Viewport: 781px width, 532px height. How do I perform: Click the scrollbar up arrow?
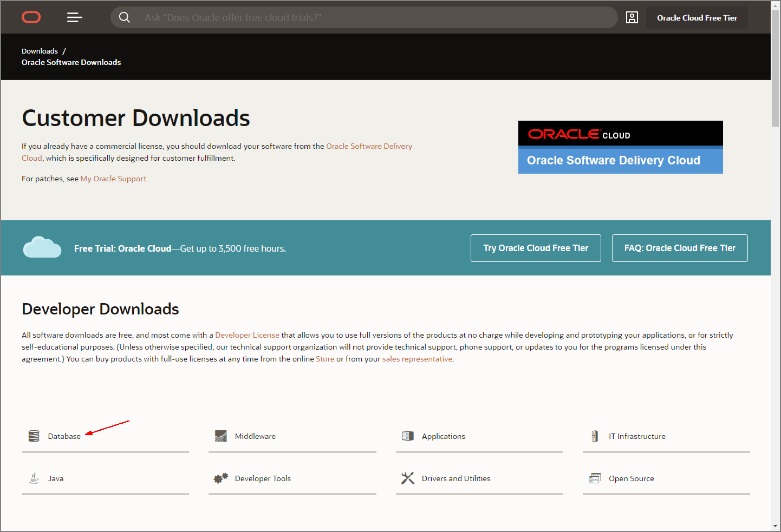776,5
